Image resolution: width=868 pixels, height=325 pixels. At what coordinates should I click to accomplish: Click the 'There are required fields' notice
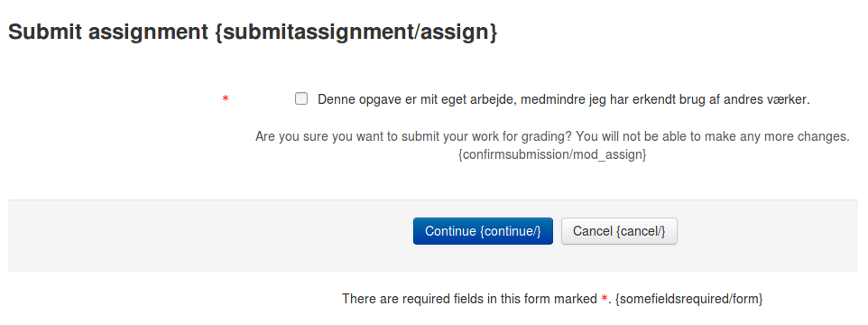[x=552, y=299]
